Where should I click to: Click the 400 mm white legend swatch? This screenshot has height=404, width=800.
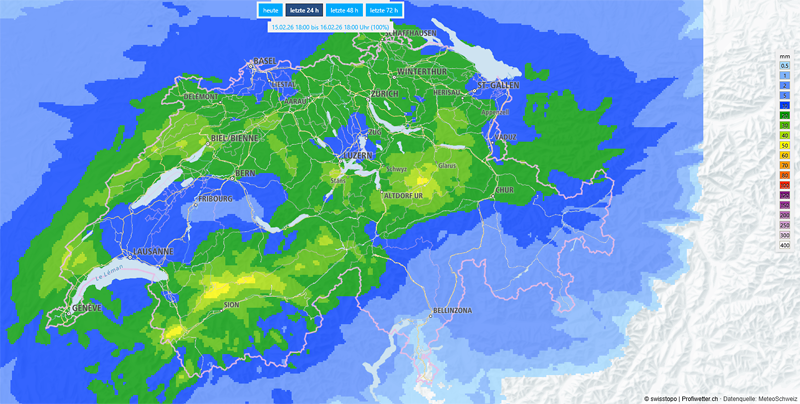785,245
